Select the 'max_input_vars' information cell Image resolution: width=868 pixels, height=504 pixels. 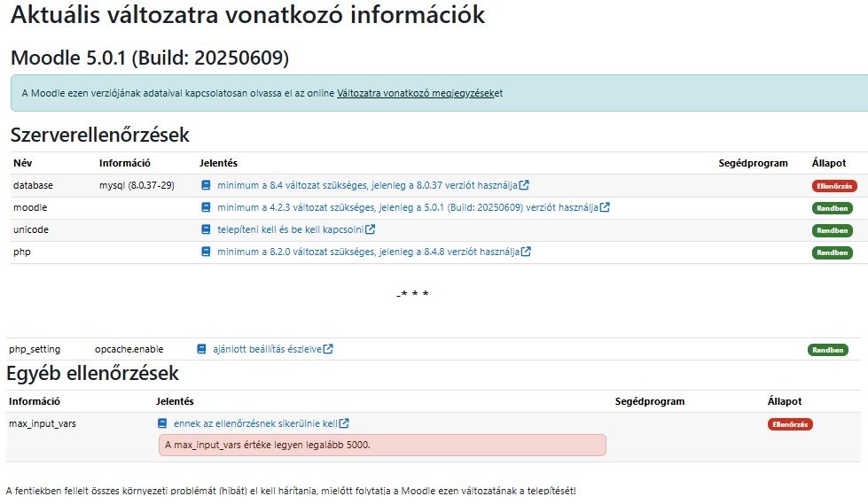click(x=42, y=423)
